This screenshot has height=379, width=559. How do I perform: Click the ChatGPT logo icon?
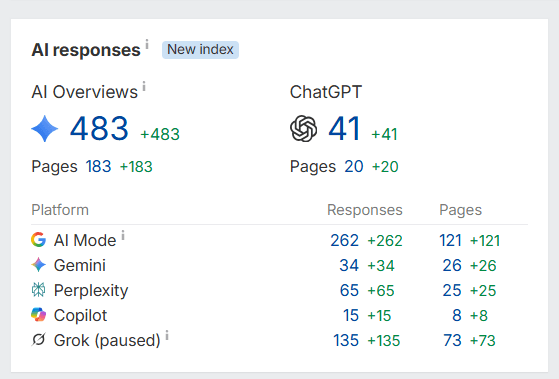[x=303, y=129]
